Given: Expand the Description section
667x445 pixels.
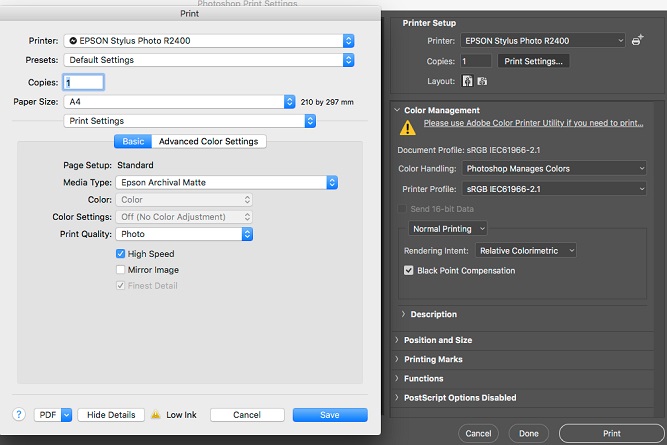Looking at the screenshot, I should [x=403, y=314].
